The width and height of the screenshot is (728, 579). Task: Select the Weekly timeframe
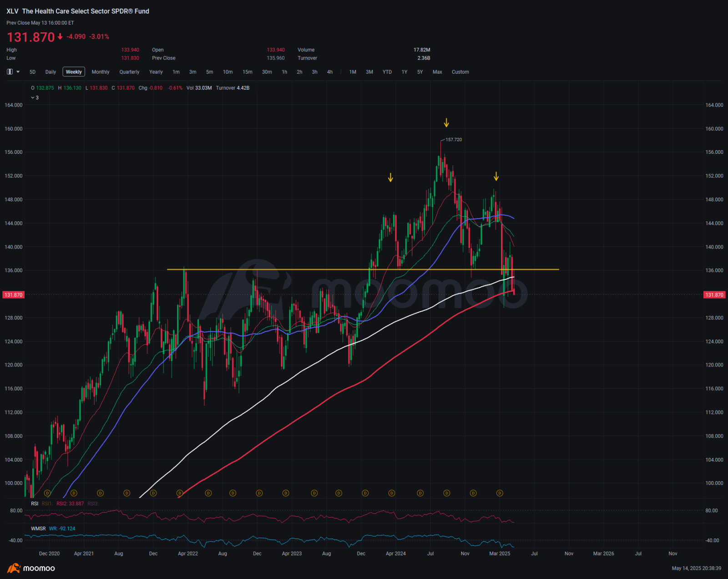click(x=74, y=72)
